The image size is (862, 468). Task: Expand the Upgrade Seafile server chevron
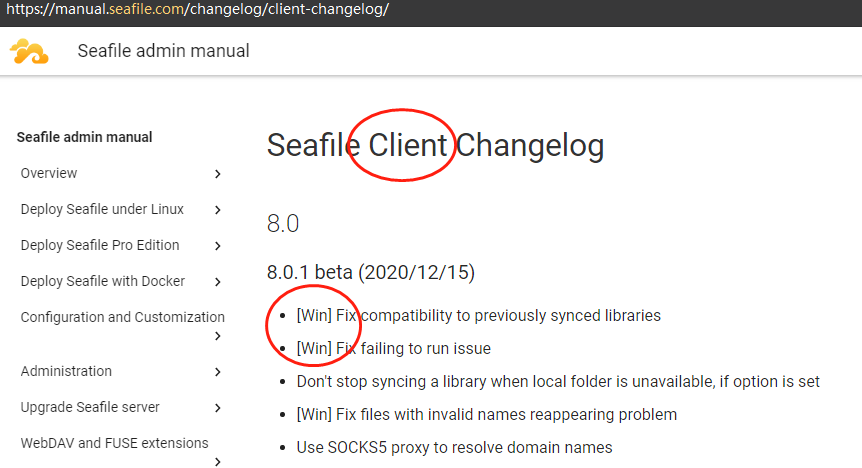pyautogui.click(x=218, y=408)
